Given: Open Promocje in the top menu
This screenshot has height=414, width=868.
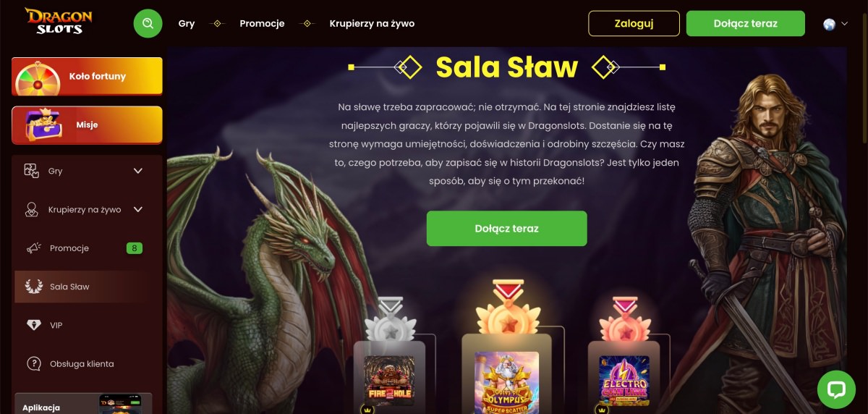Looking at the screenshot, I should [263, 23].
